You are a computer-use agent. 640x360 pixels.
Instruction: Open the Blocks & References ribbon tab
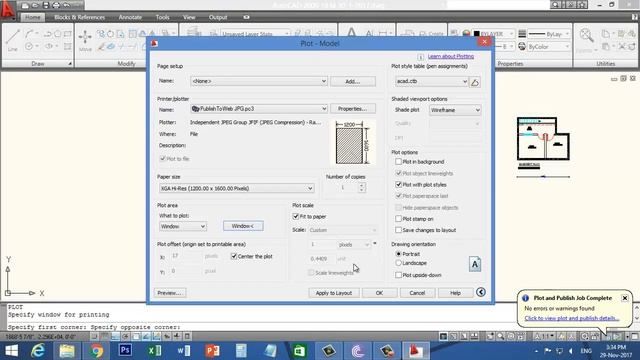(x=80, y=17)
